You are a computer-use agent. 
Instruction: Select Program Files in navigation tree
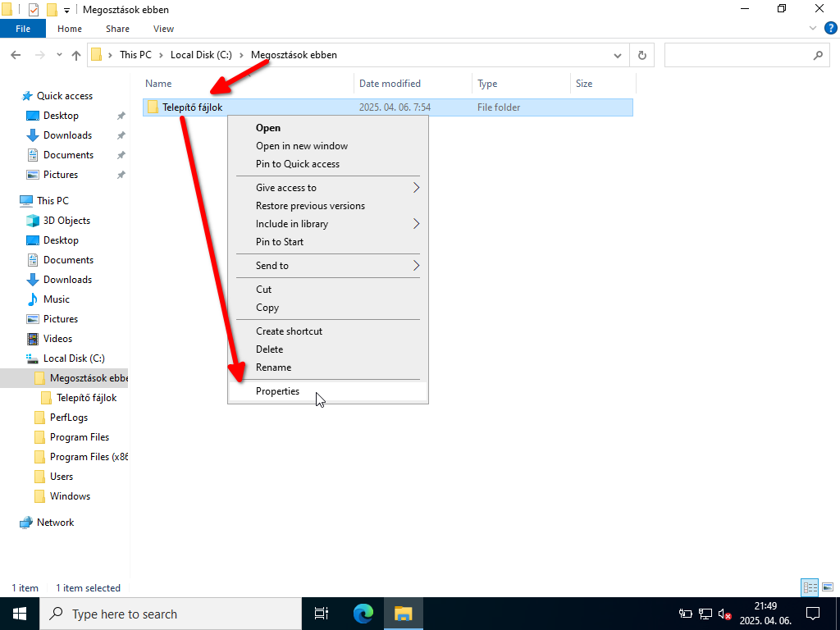(x=79, y=437)
